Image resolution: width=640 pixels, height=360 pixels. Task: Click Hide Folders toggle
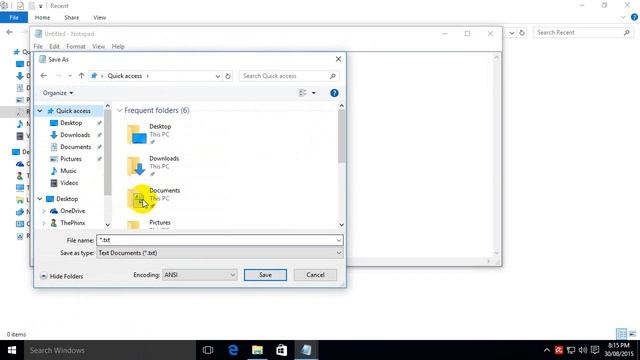(x=62, y=276)
